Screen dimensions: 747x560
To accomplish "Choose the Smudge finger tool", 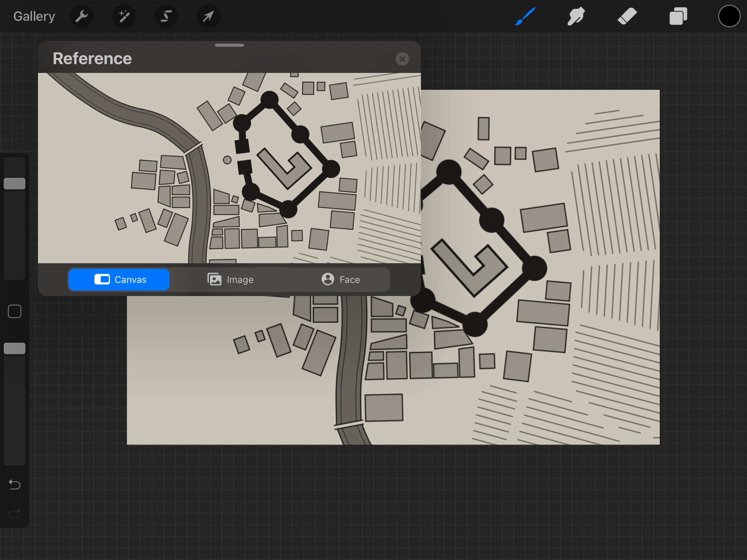I will (576, 16).
